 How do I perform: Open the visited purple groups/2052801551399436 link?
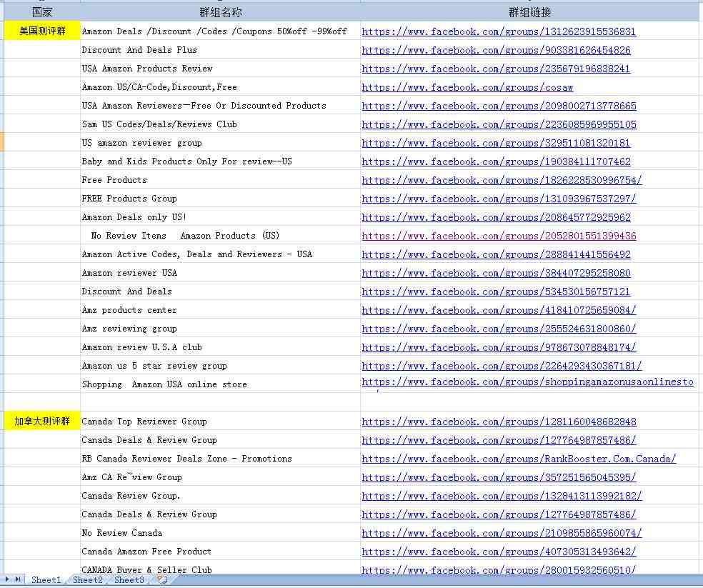[x=499, y=236]
